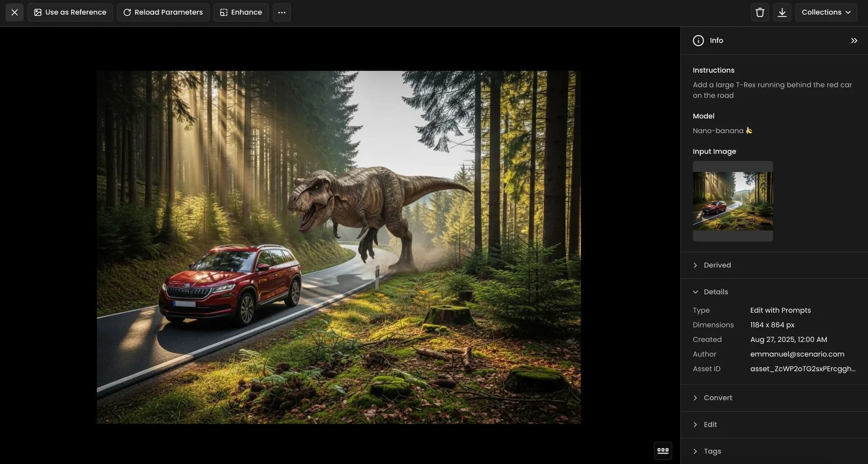868x464 pixels.
Task: Click the image icon inside Use as Reference
Action: click(x=38, y=12)
